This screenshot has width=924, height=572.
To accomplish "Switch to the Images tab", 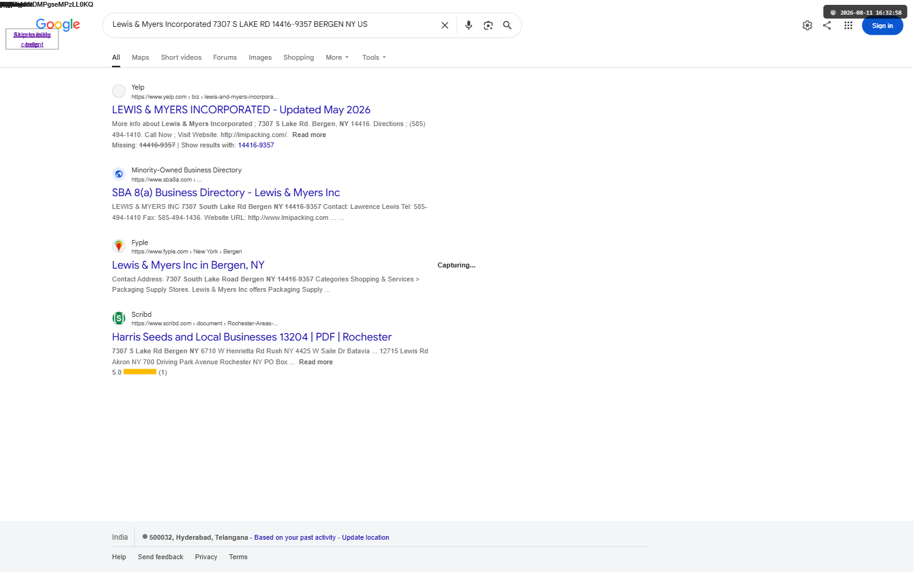I will 260,57.
